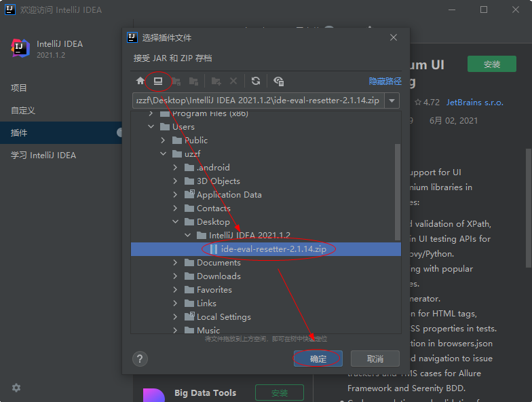Expand the .android folder
Viewport: 532px width, 402px height.
click(175, 167)
